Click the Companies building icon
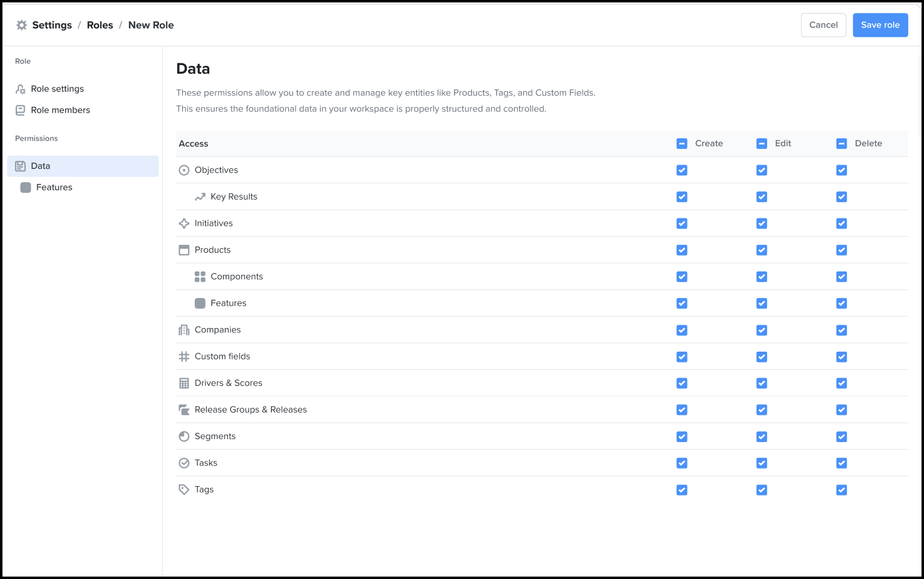Screen dimensions: 924x579 (x=184, y=330)
